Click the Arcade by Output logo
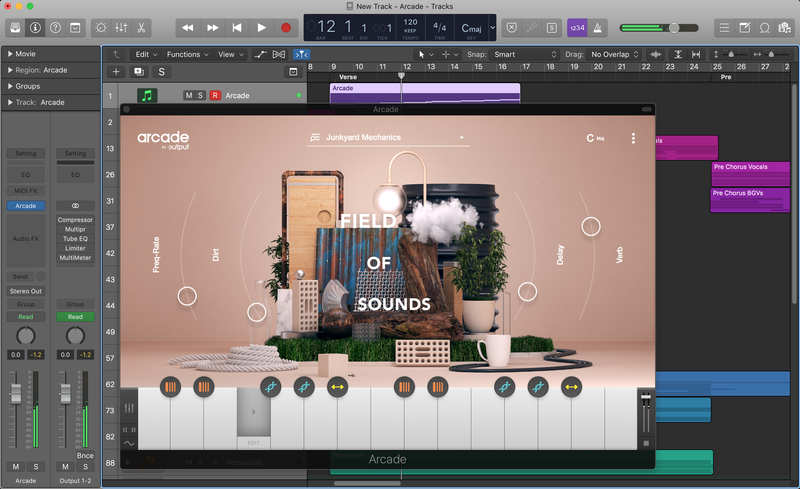800x489 pixels. pyautogui.click(x=163, y=140)
